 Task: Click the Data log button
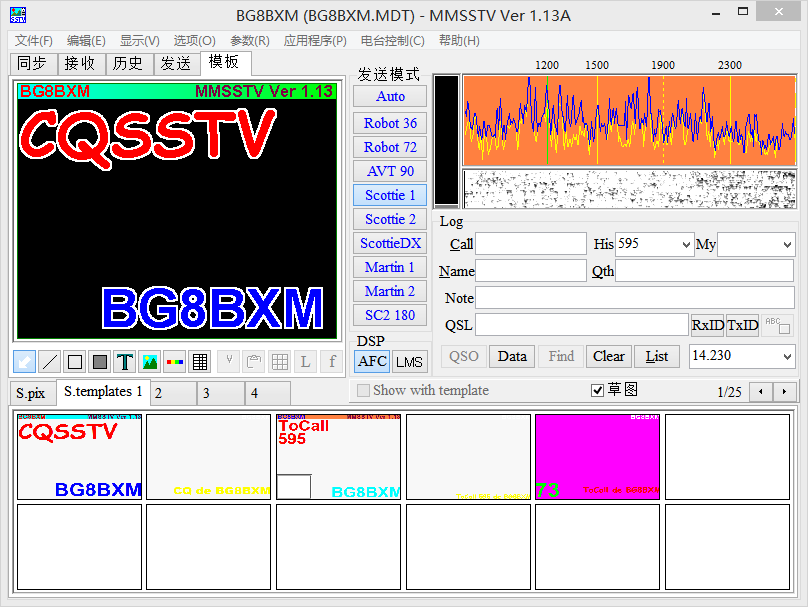(512, 356)
